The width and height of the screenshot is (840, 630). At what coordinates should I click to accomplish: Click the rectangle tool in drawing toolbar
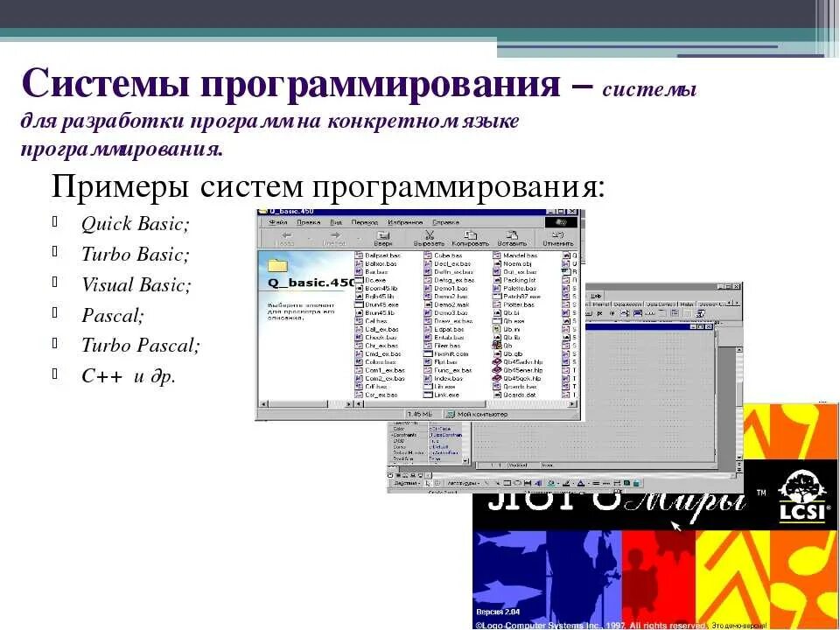507,483
